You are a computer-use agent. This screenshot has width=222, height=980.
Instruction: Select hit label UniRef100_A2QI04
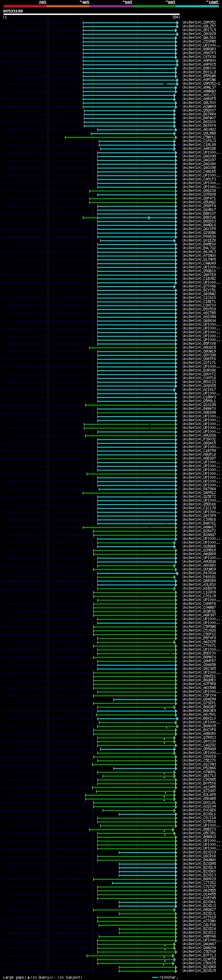(199, 806)
